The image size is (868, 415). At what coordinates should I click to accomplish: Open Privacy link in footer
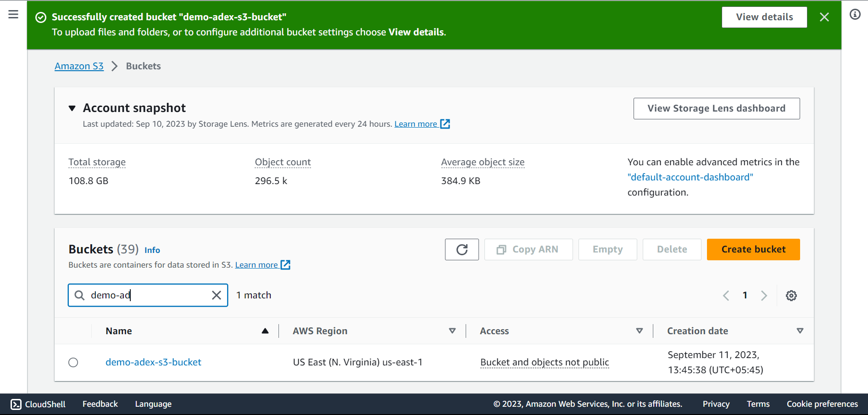[x=716, y=404]
